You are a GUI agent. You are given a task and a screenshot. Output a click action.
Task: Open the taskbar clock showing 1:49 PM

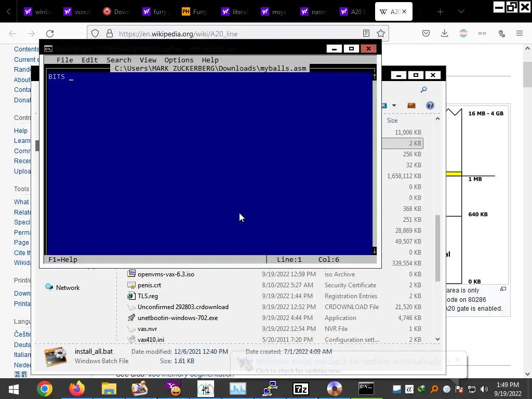pos(508,389)
